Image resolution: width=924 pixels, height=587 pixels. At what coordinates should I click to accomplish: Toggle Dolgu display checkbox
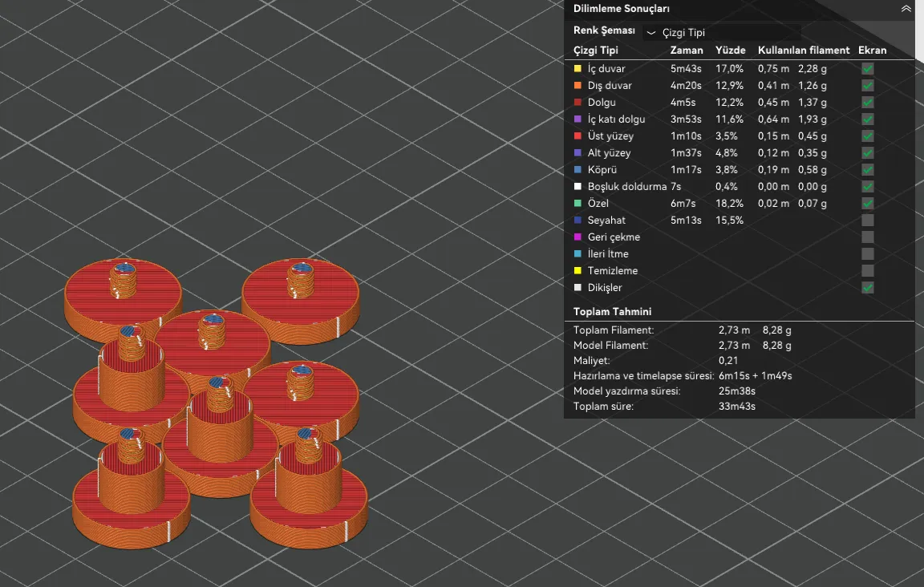[867, 103]
